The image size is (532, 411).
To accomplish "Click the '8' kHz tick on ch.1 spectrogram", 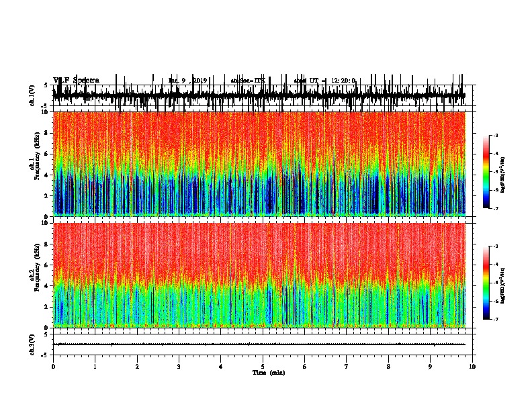I will (x=47, y=133).
